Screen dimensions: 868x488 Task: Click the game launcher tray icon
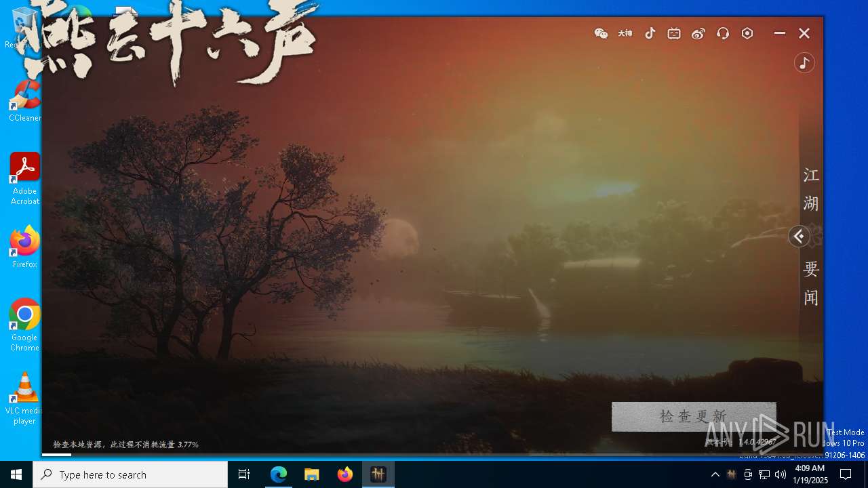pos(731,474)
